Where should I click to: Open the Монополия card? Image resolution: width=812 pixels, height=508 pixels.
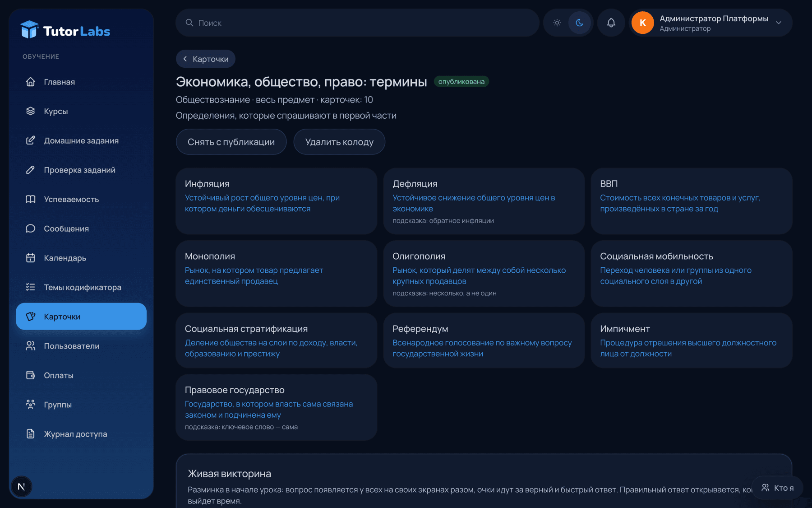[x=277, y=274]
